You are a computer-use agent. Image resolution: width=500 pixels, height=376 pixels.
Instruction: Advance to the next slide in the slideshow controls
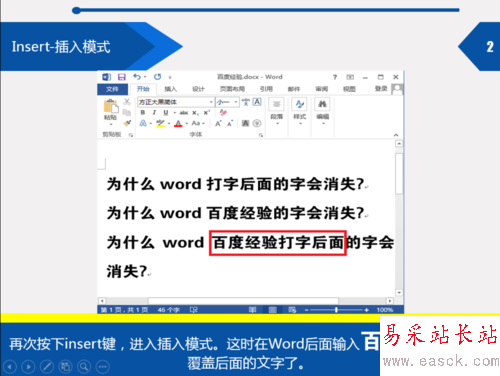[x=28, y=367]
